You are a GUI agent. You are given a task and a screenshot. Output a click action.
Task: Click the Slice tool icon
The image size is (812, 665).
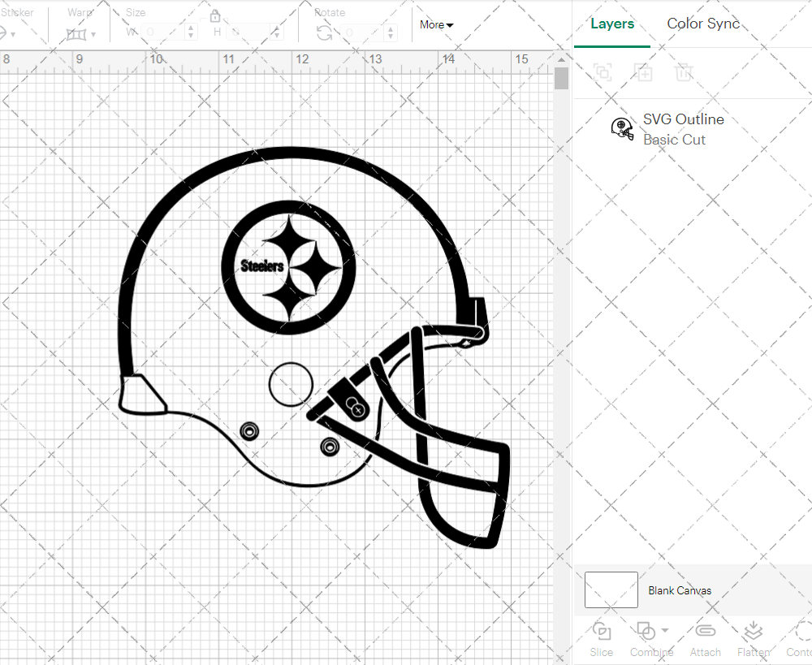click(602, 631)
